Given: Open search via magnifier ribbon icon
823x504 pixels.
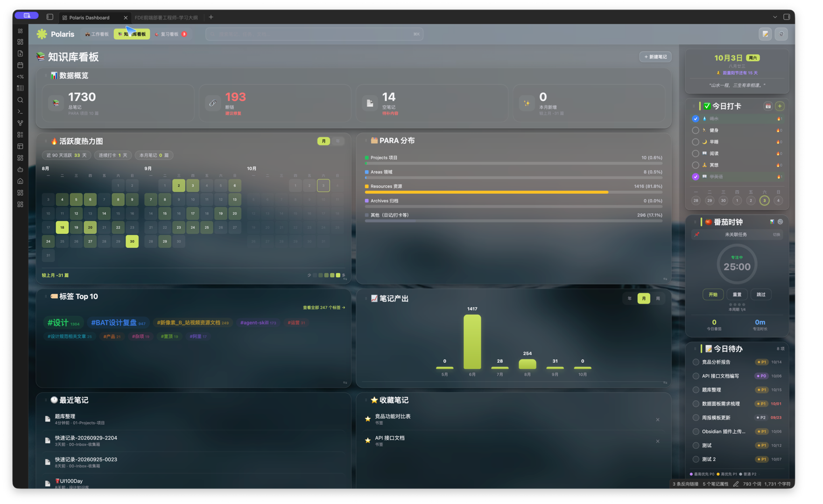Looking at the screenshot, I should 20,100.
